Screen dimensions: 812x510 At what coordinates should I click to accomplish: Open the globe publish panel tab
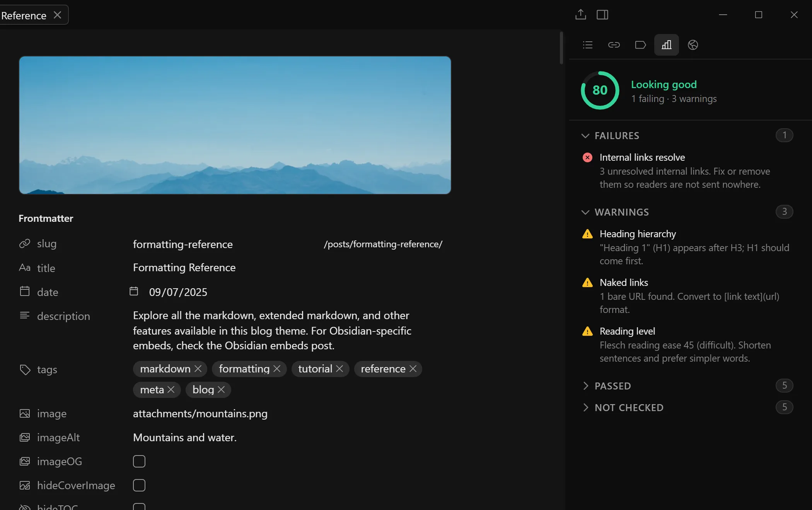coord(693,45)
